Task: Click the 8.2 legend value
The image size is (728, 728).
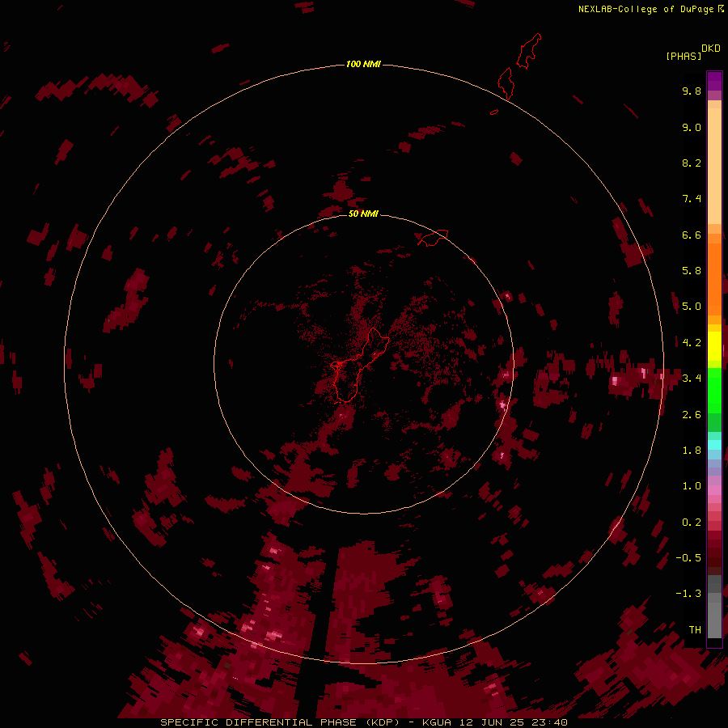Action: [x=692, y=163]
